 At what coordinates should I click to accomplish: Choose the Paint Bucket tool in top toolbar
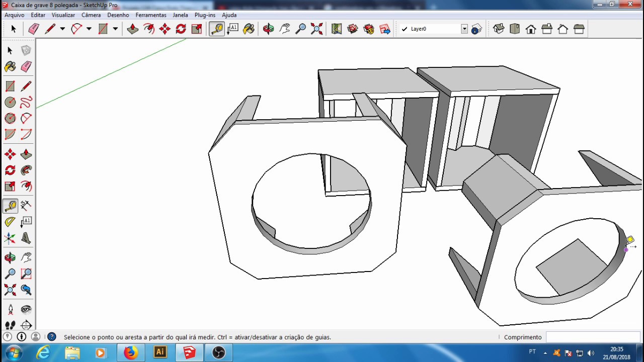249,29
